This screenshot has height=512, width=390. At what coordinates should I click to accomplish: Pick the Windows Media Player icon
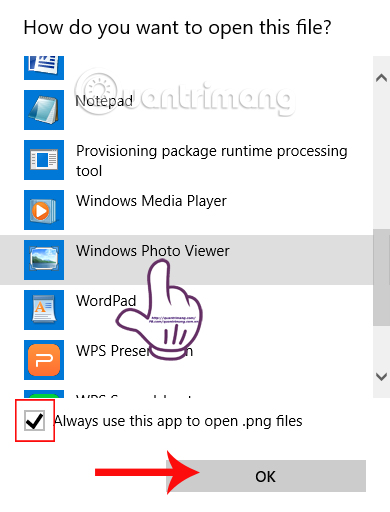coord(44,210)
